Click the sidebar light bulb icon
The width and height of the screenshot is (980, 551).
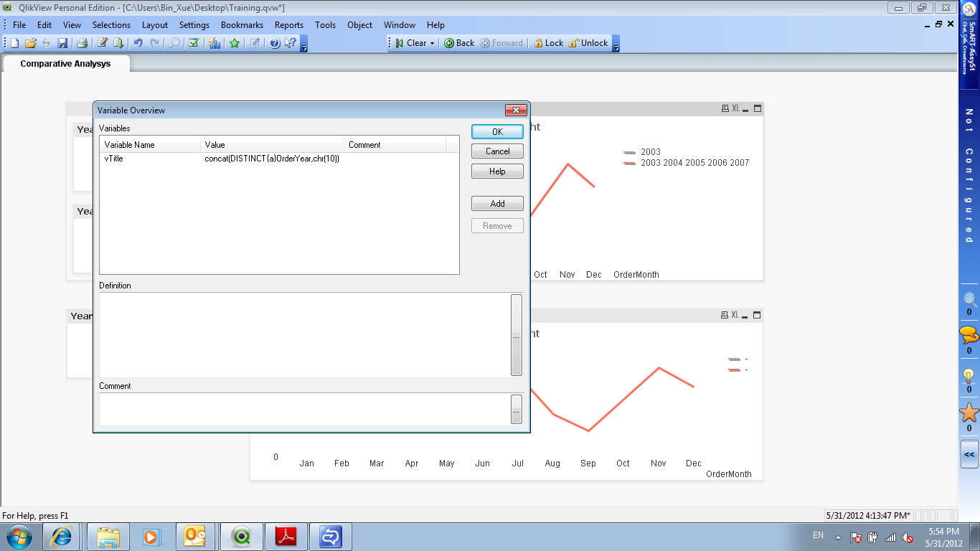969,375
